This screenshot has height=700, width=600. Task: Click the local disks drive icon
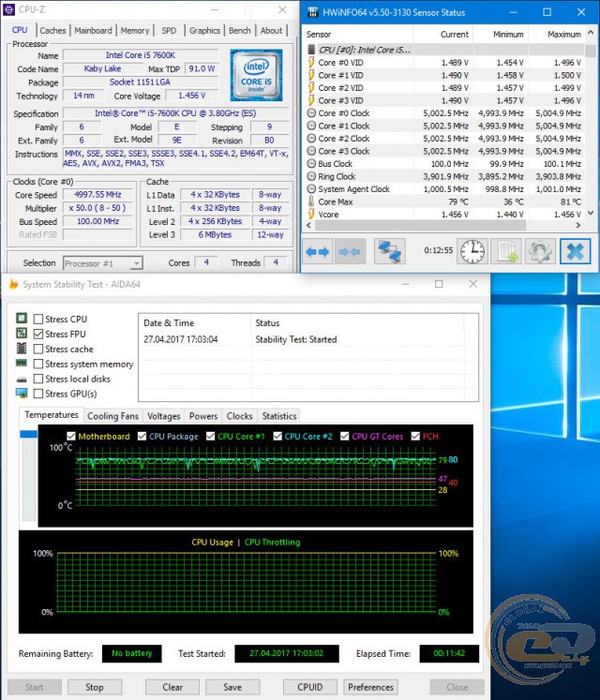click(x=22, y=380)
